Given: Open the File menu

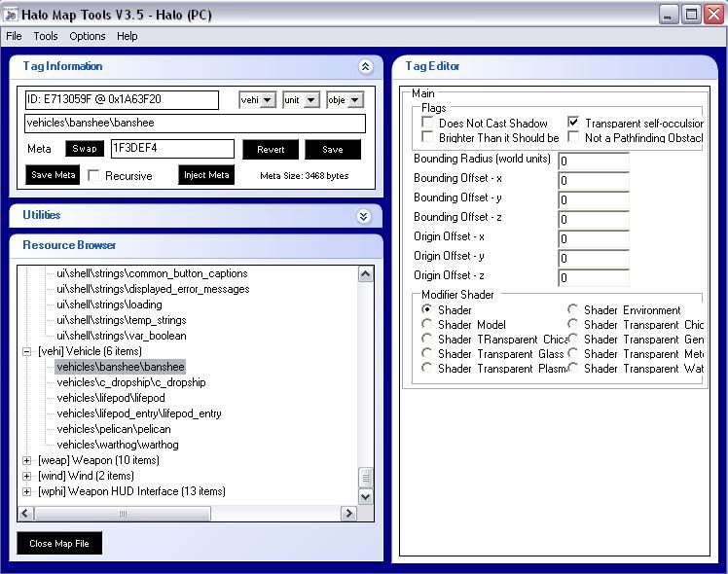Looking at the screenshot, I should point(14,36).
